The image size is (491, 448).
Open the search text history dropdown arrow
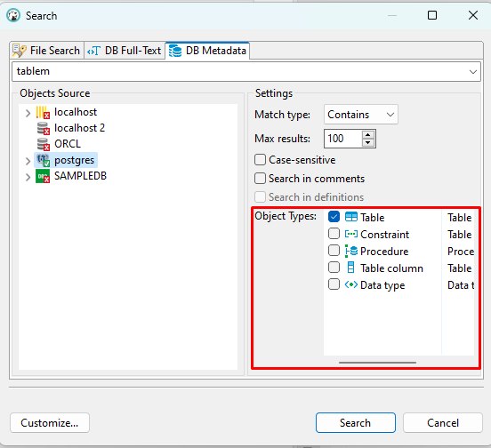pos(473,72)
